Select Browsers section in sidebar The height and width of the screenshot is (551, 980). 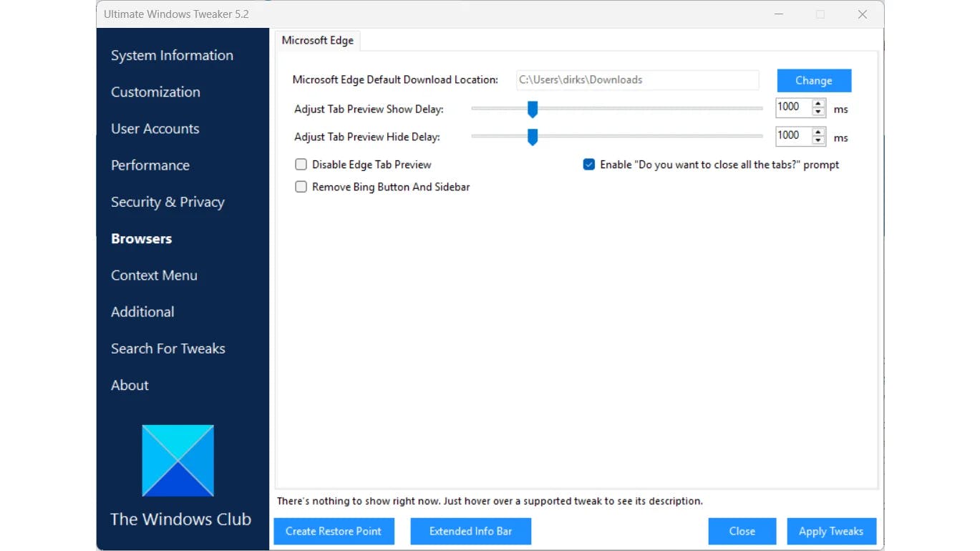coord(141,238)
